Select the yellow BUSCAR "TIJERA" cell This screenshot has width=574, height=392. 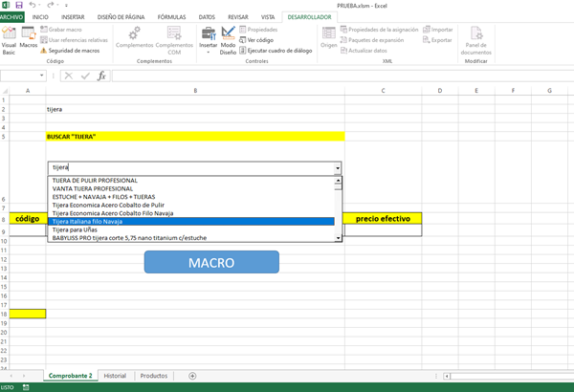pos(195,137)
